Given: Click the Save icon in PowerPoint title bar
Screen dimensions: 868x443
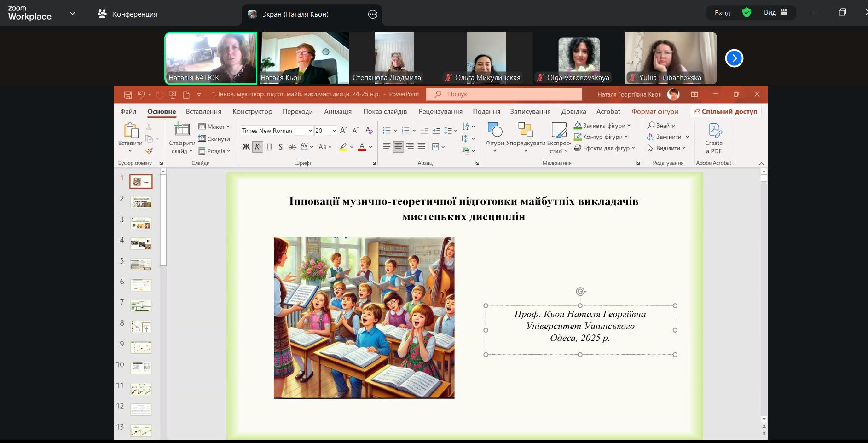Looking at the screenshot, I should click(128, 94).
